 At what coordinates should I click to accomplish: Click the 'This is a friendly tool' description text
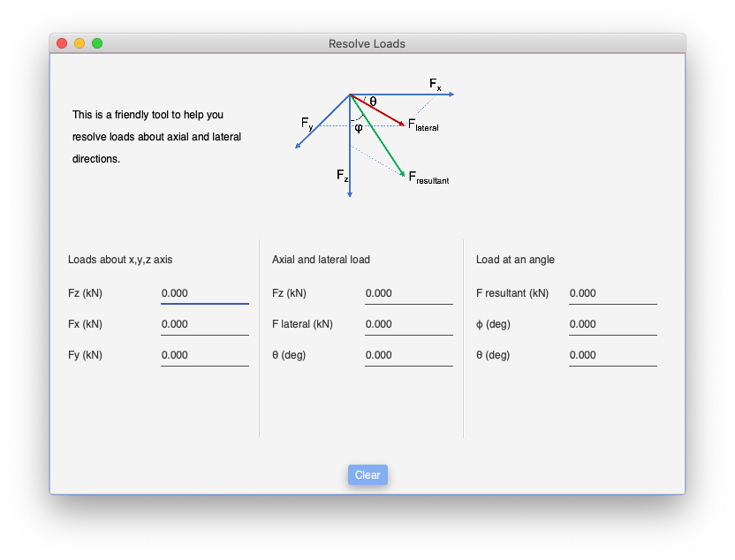click(x=156, y=137)
